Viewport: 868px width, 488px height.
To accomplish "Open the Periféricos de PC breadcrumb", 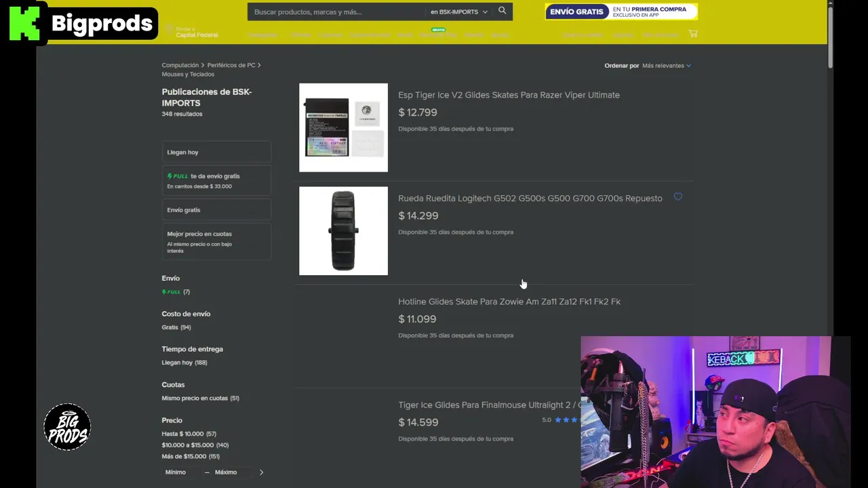I will tap(231, 65).
